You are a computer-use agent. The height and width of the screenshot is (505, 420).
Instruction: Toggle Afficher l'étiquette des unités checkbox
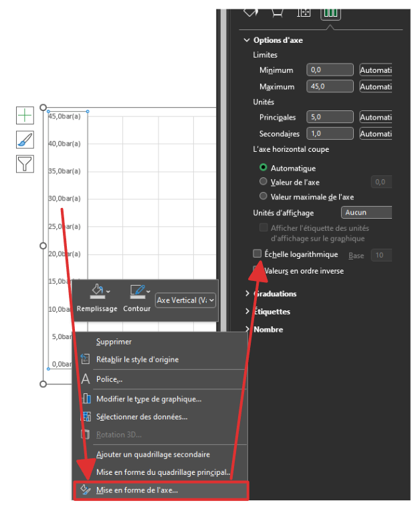[x=264, y=227]
